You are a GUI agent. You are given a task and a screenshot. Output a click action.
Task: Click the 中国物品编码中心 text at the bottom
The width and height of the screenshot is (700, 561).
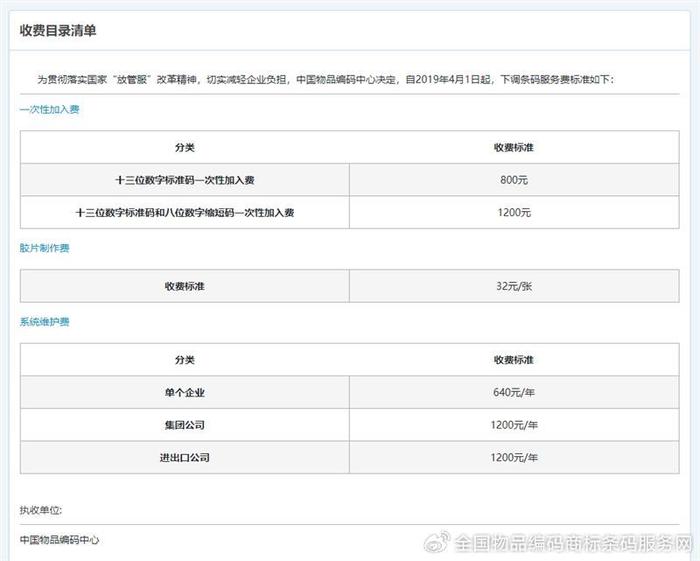coord(59,540)
